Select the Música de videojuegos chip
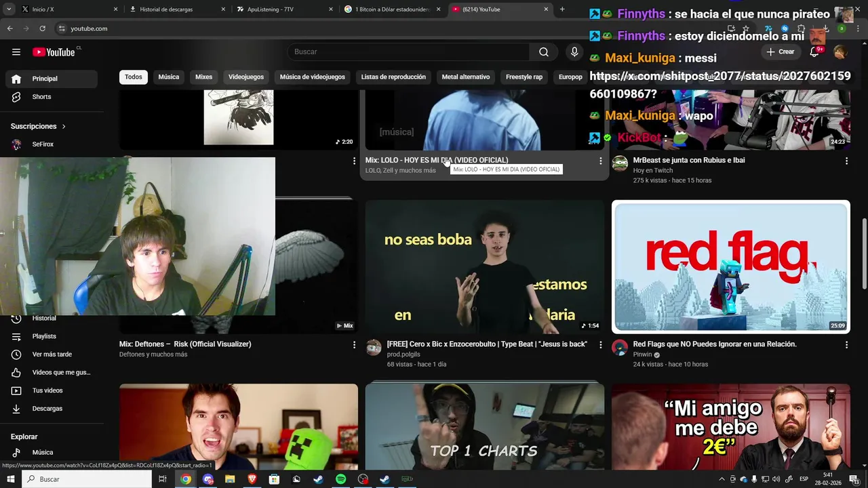The image size is (868, 488). coord(313,77)
